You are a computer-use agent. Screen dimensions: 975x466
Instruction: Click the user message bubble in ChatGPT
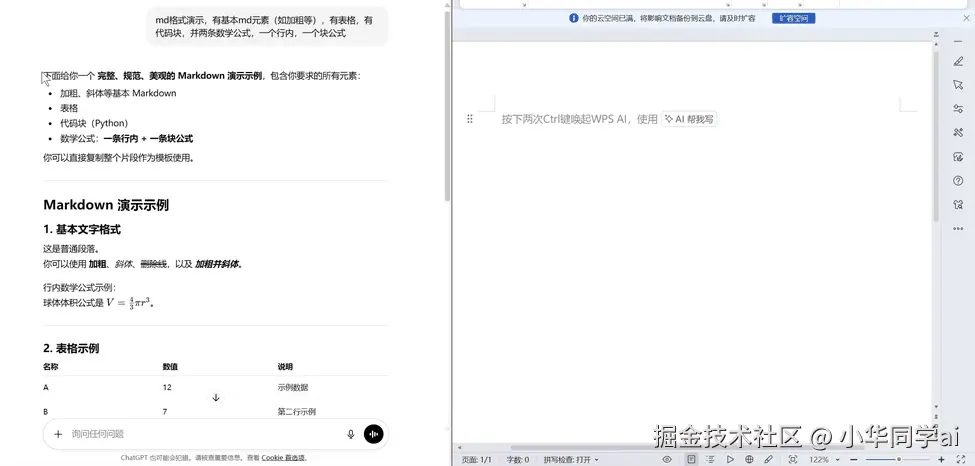click(267, 27)
